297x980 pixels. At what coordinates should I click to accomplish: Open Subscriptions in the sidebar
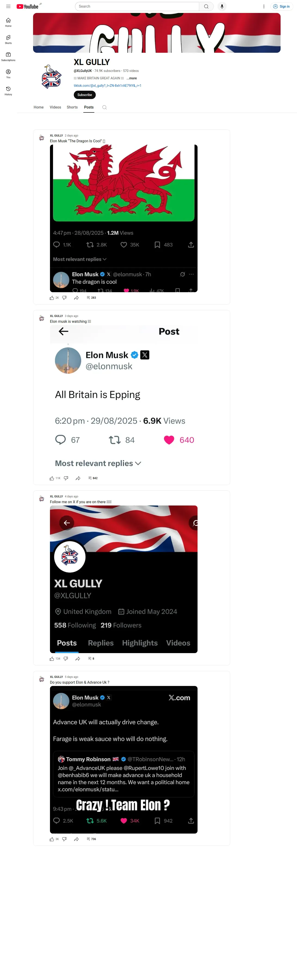(x=8, y=56)
